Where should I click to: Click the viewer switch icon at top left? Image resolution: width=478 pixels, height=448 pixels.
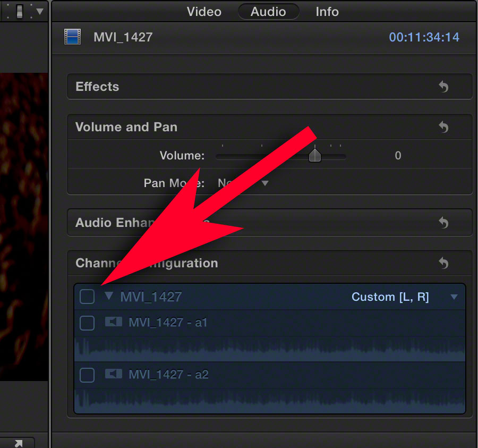pyautogui.click(x=20, y=12)
